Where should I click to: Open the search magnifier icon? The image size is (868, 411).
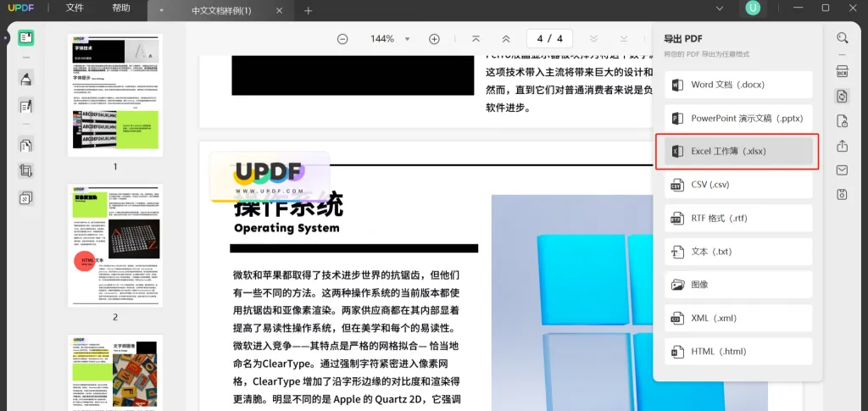[842, 38]
